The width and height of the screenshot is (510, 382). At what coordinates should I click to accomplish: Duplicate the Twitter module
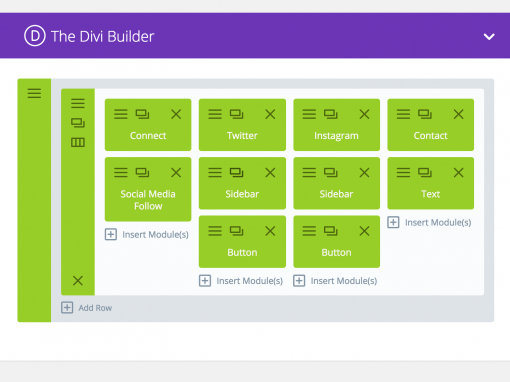click(236, 114)
